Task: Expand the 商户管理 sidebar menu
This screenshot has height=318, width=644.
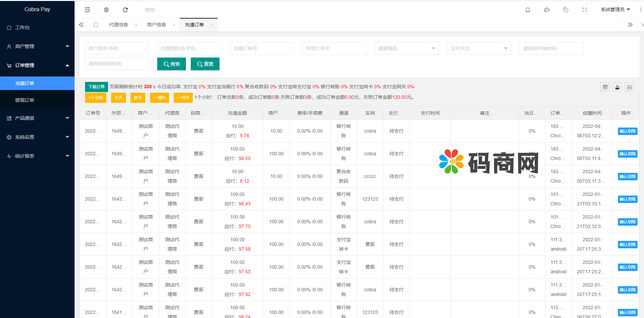Action: tap(37, 46)
